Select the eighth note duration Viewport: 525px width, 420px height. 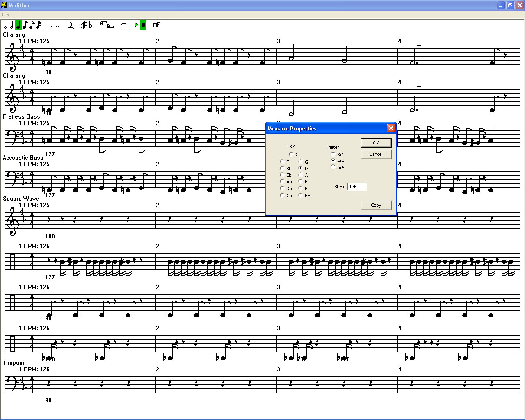click(x=25, y=25)
